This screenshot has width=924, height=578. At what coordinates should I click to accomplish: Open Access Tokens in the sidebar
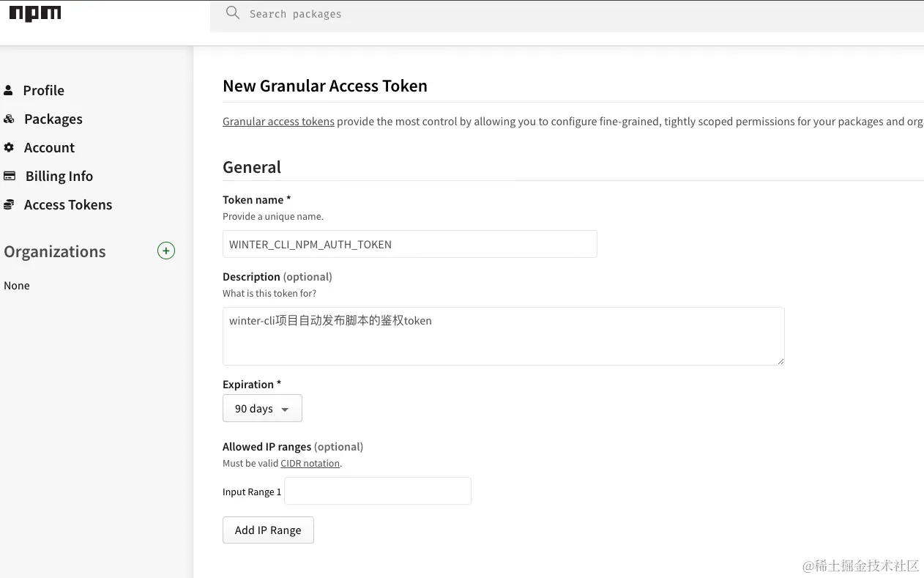point(67,204)
